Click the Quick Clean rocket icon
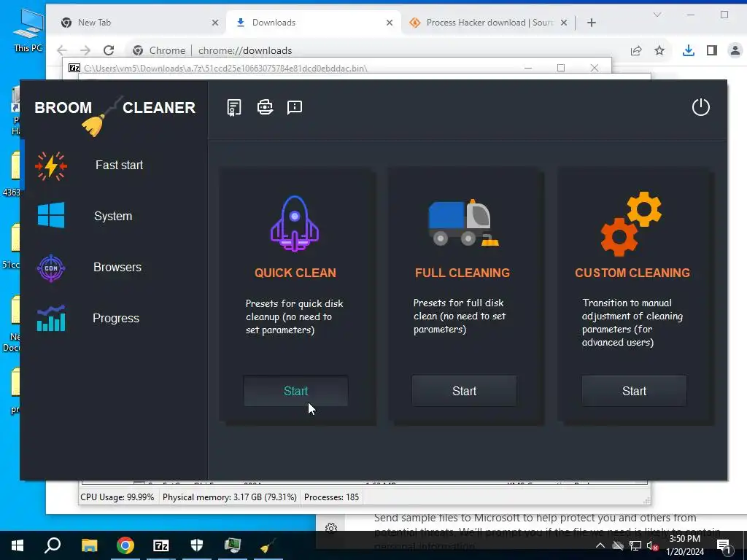 click(295, 223)
